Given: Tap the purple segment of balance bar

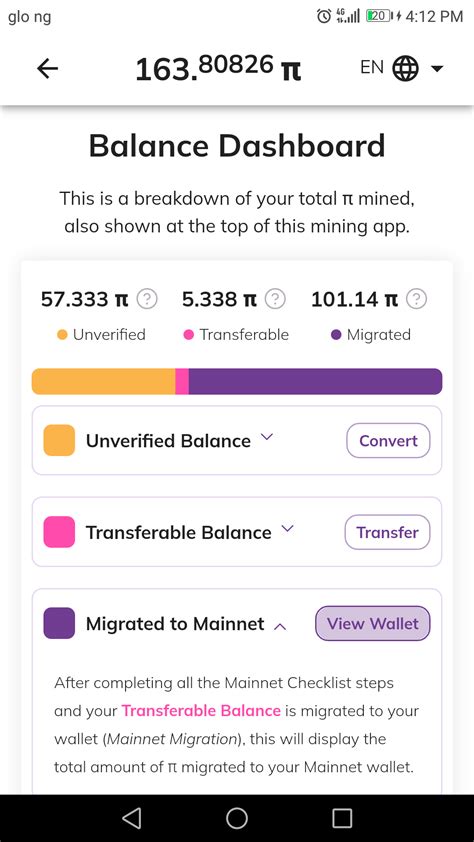Looking at the screenshot, I should [315, 381].
